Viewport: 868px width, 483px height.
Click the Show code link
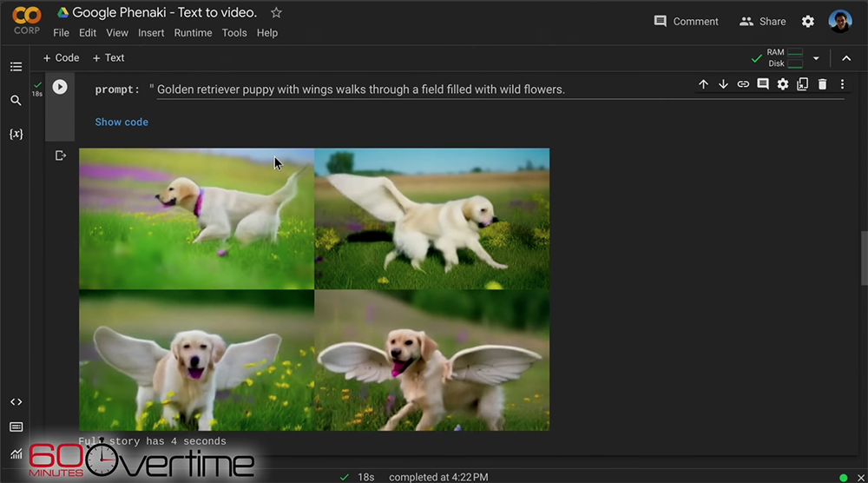coord(122,122)
